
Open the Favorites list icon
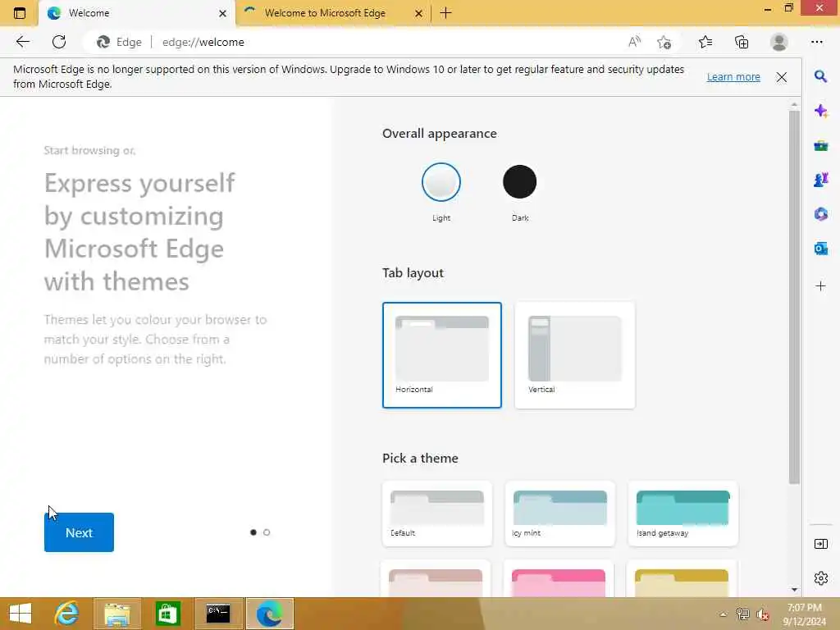(x=705, y=42)
